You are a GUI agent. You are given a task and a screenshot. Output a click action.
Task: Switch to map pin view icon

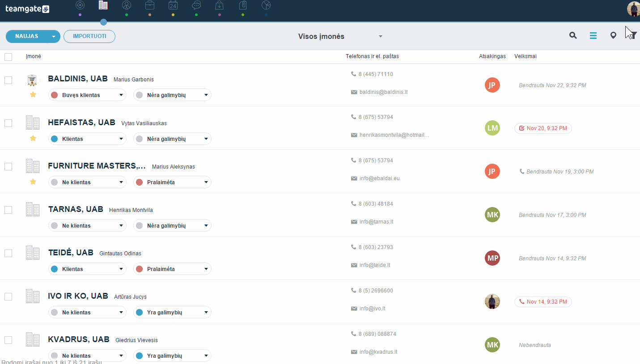coord(613,36)
